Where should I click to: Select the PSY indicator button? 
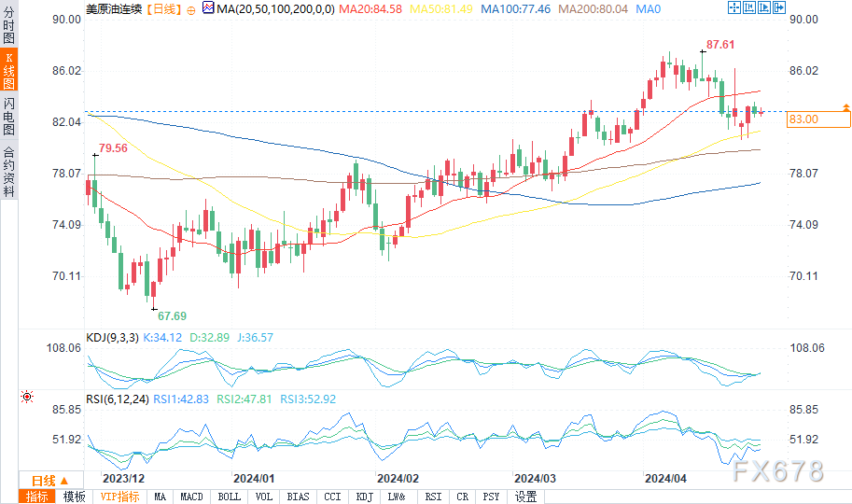click(491, 497)
